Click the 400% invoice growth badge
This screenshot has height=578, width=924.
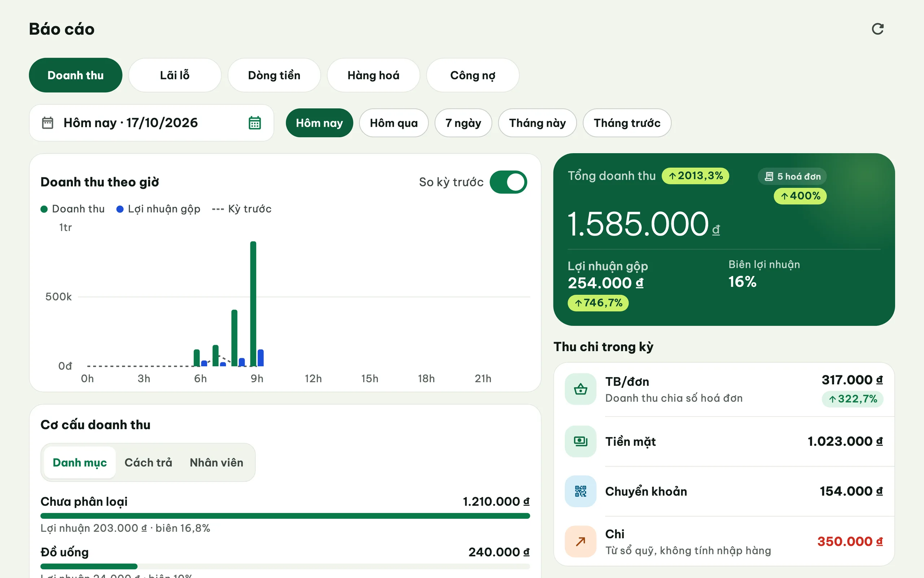[800, 196]
